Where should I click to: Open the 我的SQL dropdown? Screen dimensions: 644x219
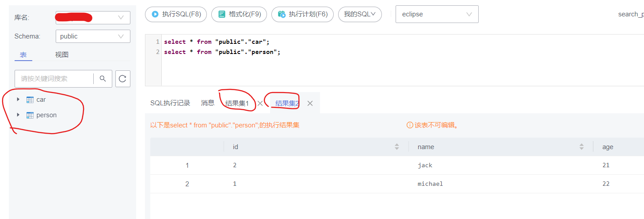[360, 14]
